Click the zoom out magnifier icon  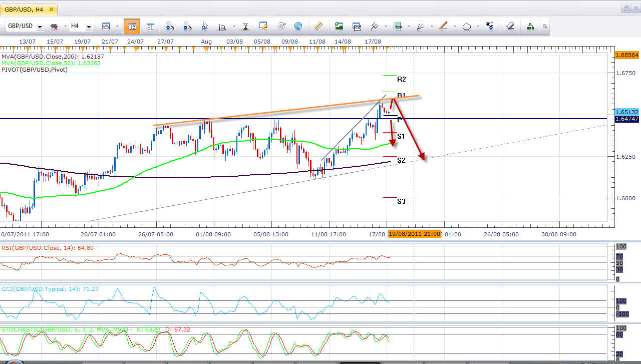pos(187,26)
